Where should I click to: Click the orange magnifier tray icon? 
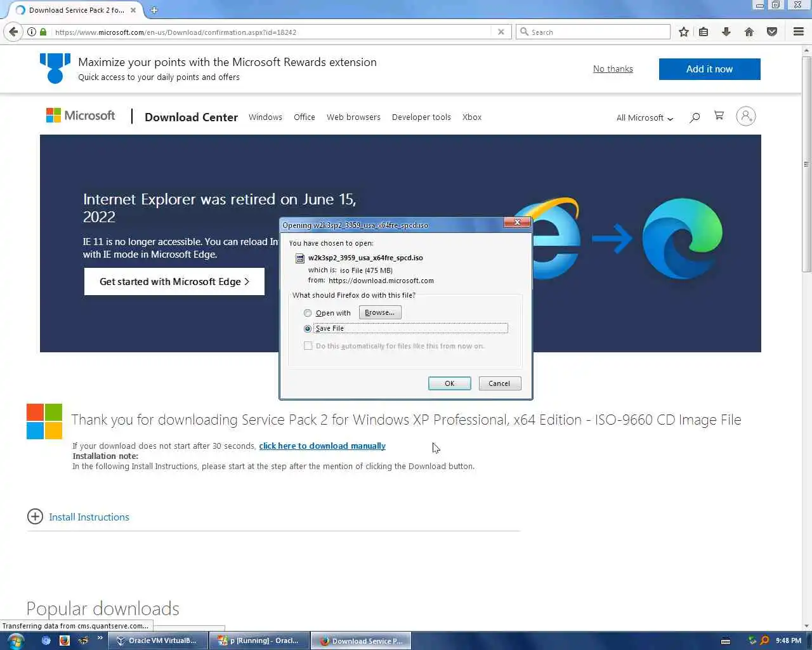click(x=764, y=640)
